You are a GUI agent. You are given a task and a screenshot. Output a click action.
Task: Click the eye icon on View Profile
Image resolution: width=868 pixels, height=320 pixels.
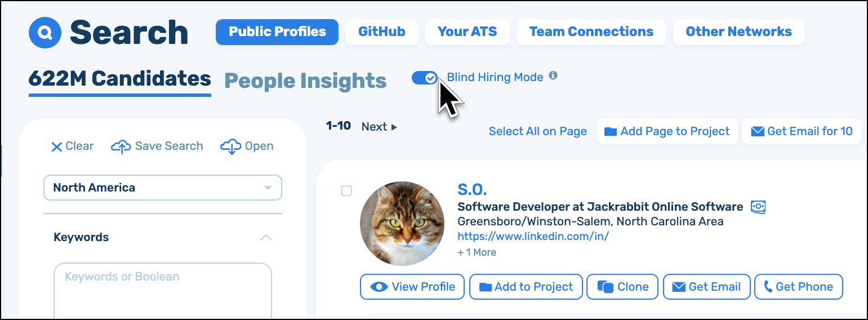click(x=379, y=287)
